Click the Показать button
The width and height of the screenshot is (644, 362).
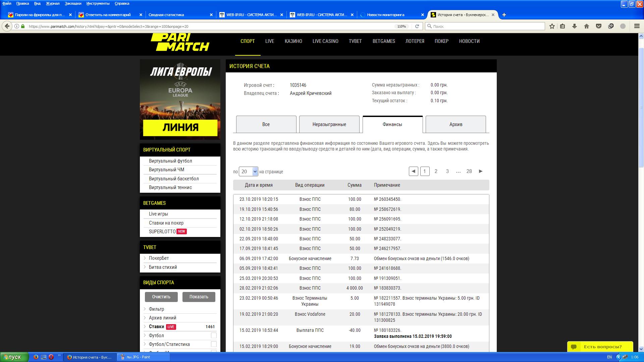(199, 297)
